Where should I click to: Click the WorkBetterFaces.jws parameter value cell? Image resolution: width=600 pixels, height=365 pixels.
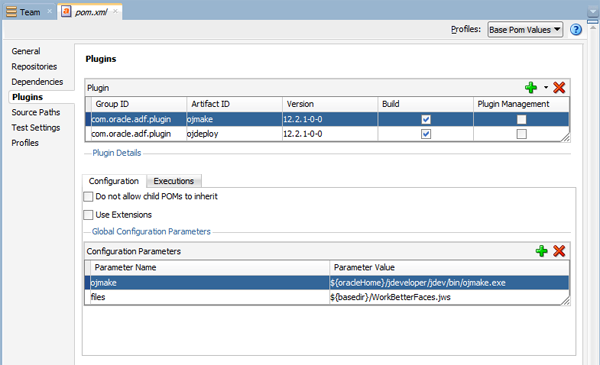(x=449, y=297)
